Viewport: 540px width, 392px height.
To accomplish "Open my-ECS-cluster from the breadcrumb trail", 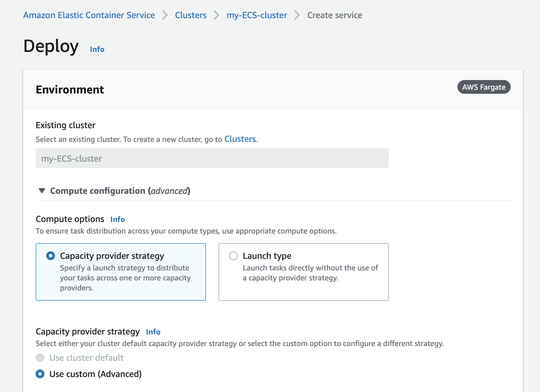I will [257, 15].
